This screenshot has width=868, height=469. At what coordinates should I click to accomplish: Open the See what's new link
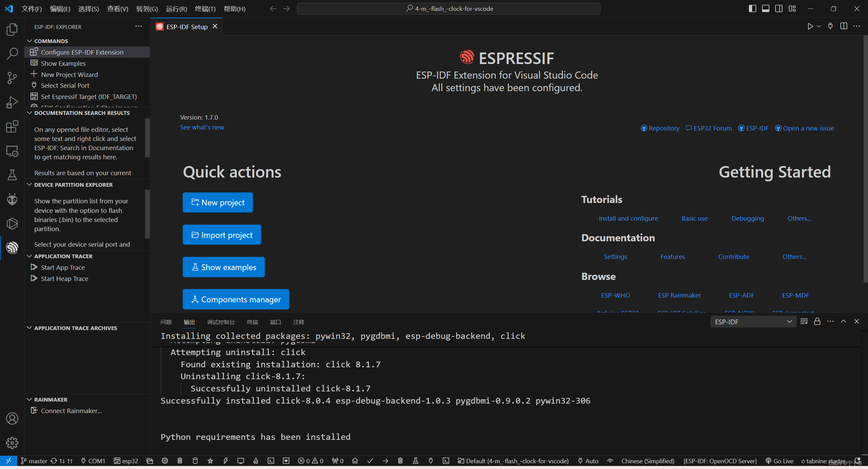202,127
